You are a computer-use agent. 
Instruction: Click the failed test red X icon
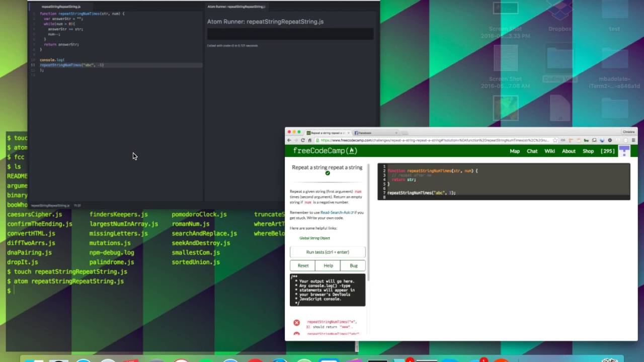click(x=296, y=323)
